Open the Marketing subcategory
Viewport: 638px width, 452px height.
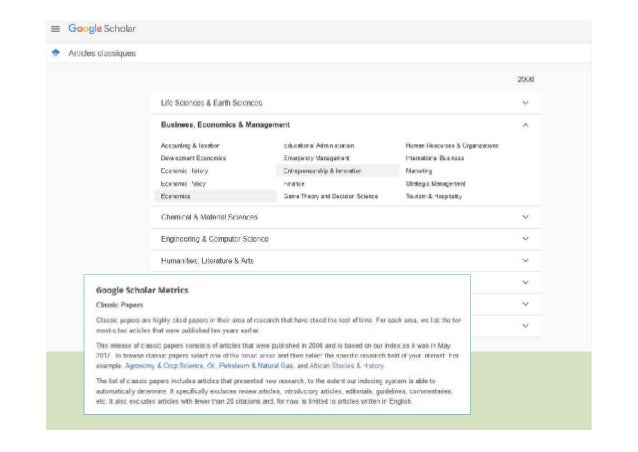[419, 171]
